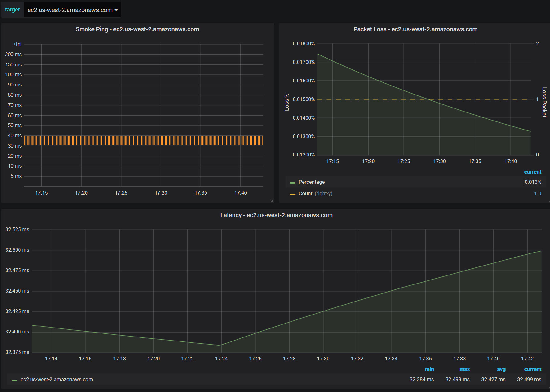Click the 'Loss %' left axis label
Screen dimensions: 550x392
[287, 102]
